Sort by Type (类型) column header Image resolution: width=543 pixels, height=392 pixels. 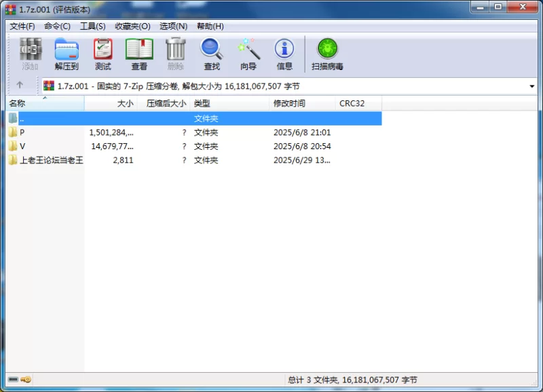coord(229,104)
